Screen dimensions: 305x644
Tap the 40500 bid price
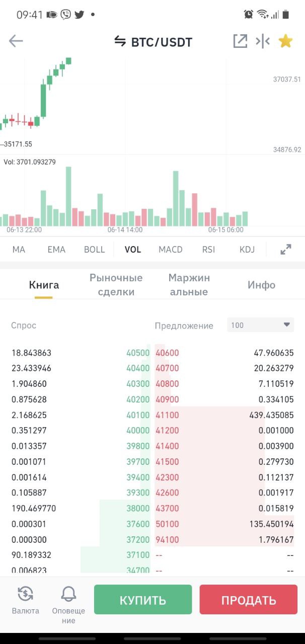[x=138, y=353]
